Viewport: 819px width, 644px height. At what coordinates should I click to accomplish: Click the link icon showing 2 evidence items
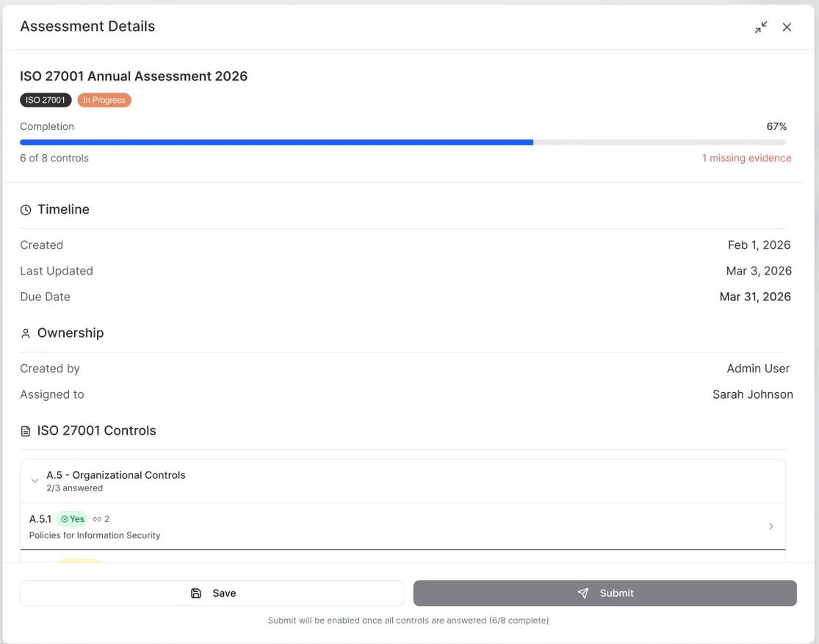click(97, 519)
